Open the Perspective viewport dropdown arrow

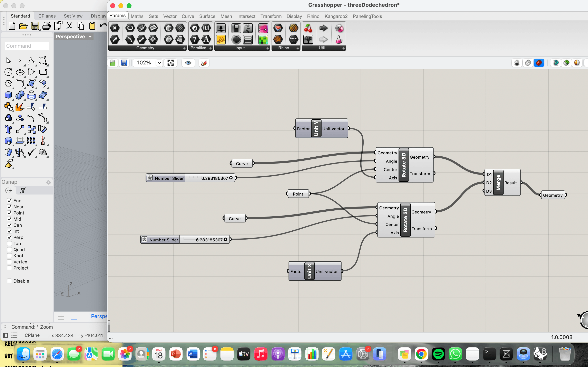tap(90, 37)
